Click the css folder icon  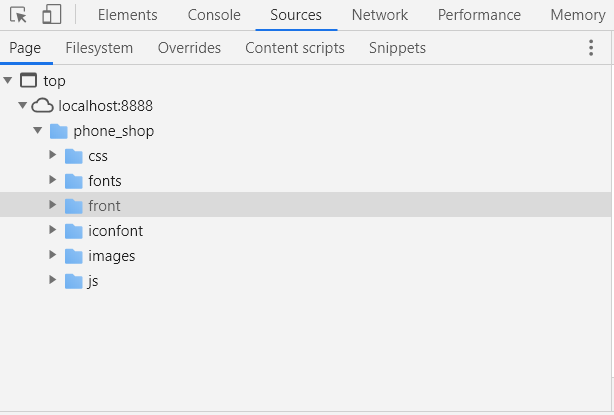coord(73,156)
